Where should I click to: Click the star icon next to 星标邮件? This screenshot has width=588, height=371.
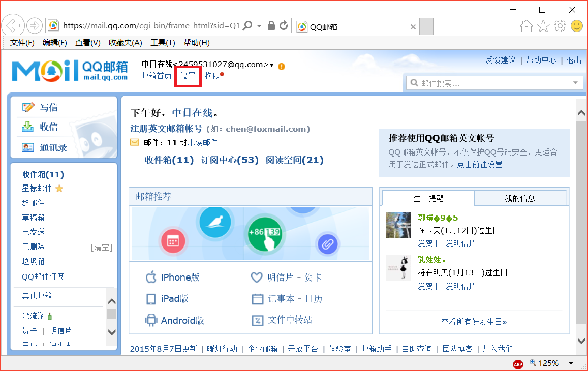pyautogui.click(x=59, y=189)
